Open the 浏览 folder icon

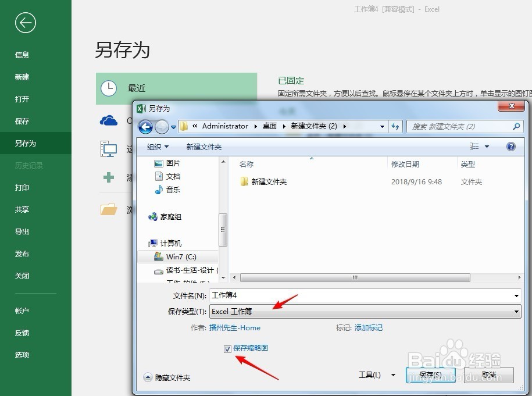click(x=110, y=210)
